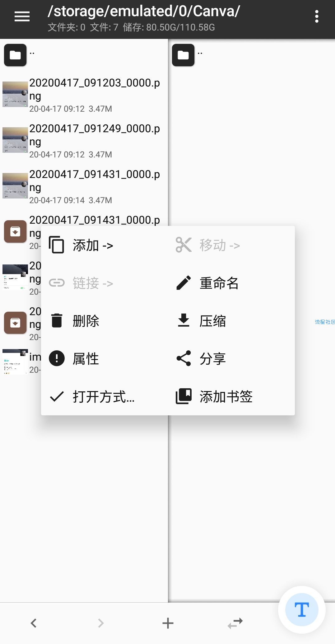Tap the blue T floating button
The image size is (335, 644).
[302, 609]
